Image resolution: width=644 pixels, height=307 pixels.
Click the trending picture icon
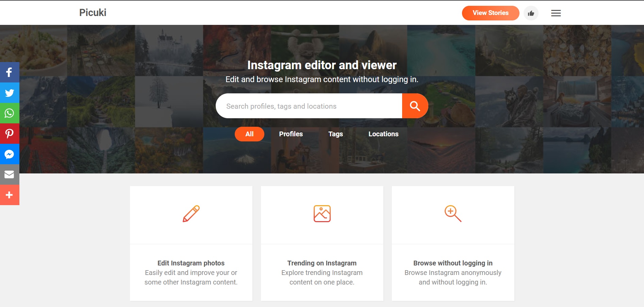(322, 214)
